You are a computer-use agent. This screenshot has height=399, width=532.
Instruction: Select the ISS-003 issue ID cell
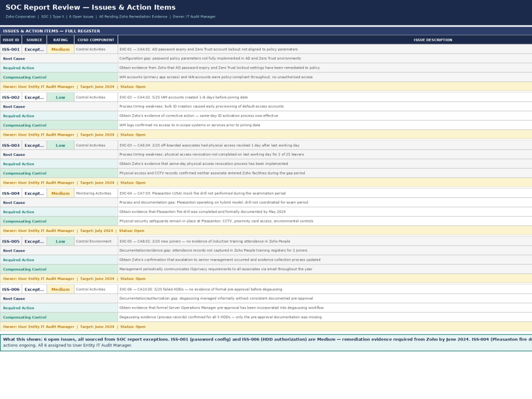(x=11, y=145)
